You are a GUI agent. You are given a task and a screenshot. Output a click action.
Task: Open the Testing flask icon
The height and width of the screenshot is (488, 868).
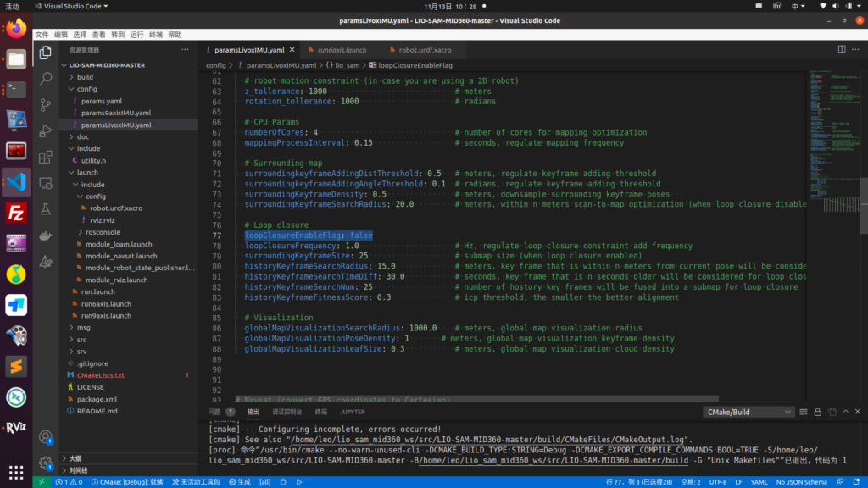[46, 209]
